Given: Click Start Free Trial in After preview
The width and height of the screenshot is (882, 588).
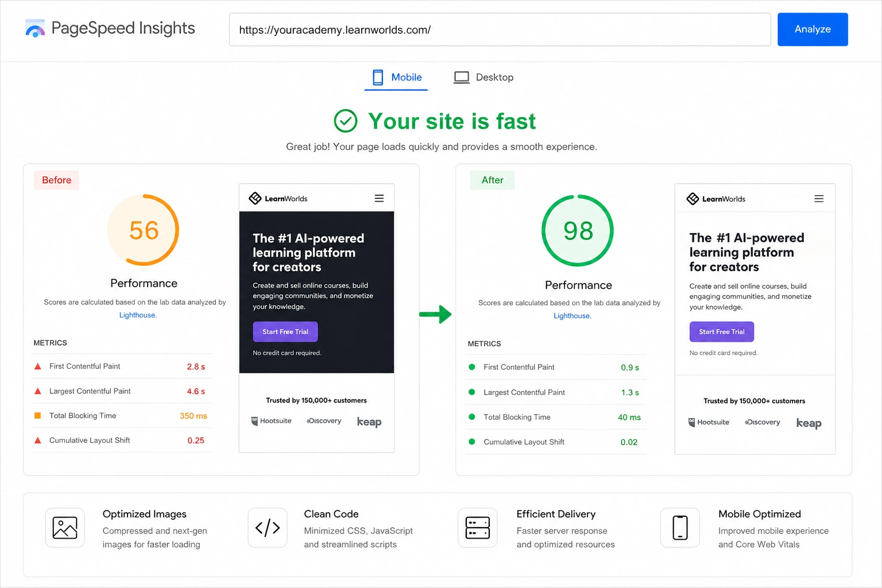Looking at the screenshot, I should click(x=722, y=332).
